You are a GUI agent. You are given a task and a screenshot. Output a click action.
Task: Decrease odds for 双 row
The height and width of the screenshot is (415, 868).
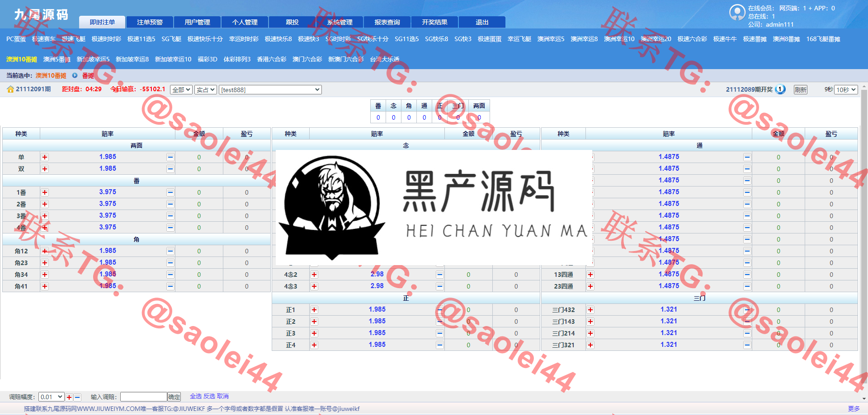[x=170, y=169]
